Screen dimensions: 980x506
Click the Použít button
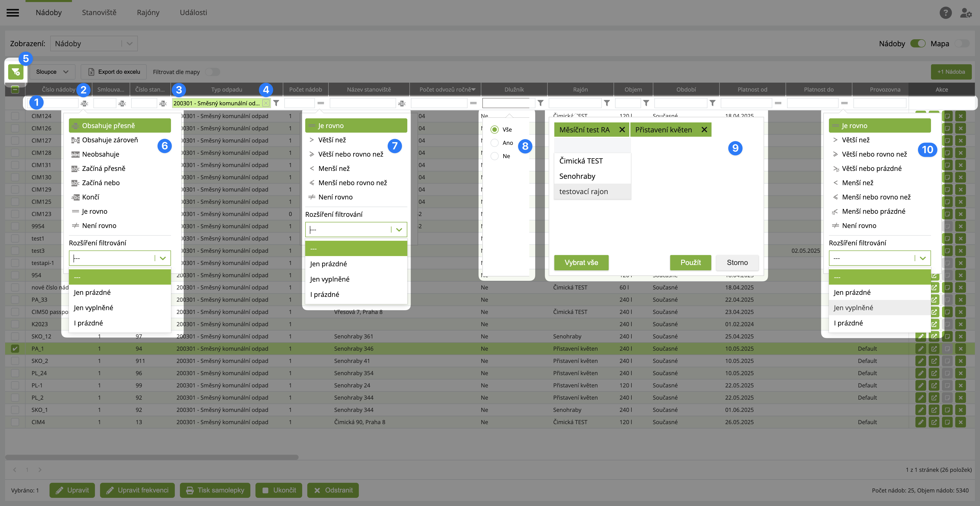[x=690, y=263]
